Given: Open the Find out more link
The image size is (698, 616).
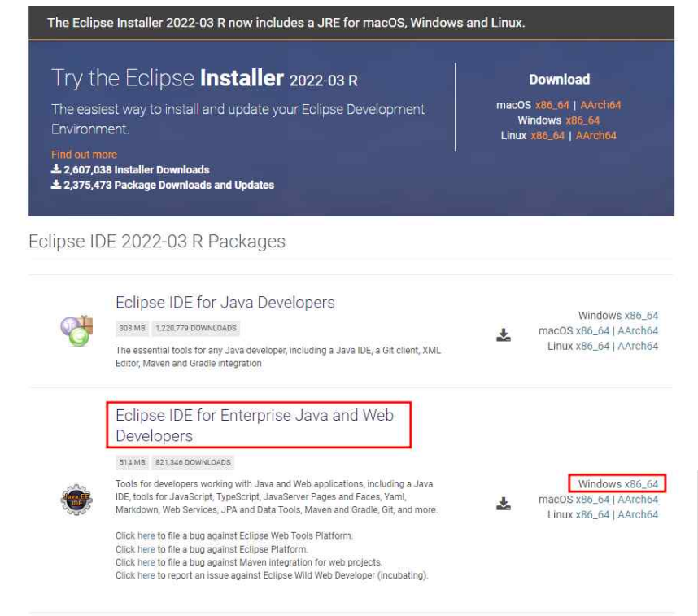Looking at the screenshot, I should pos(84,155).
